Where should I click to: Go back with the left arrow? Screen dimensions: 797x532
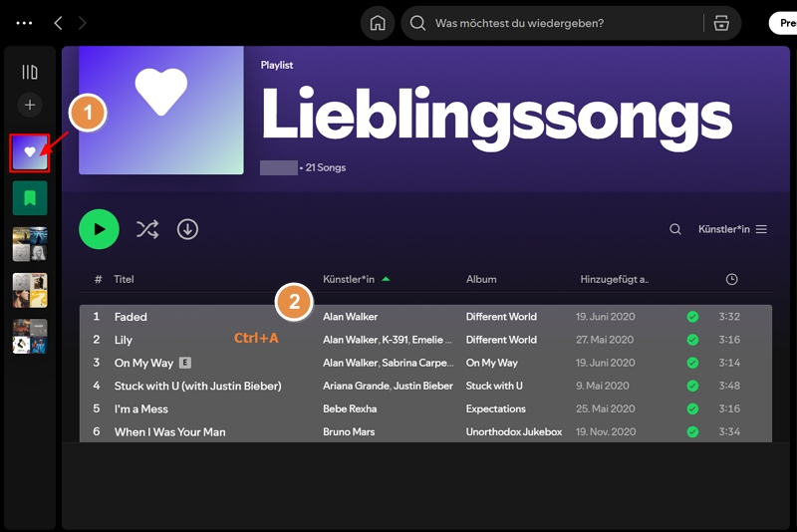[x=58, y=23]
